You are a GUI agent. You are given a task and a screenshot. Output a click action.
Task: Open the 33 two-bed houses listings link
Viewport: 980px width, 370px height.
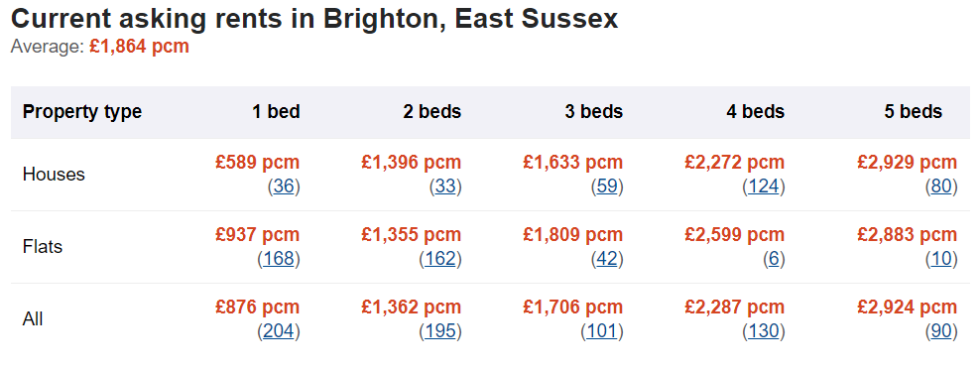(445, 186)
